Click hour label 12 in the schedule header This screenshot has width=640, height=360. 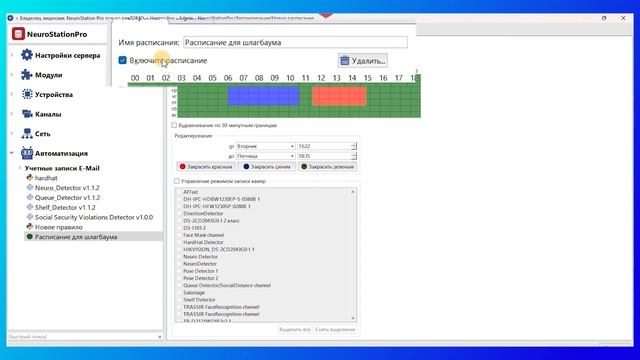321,78
